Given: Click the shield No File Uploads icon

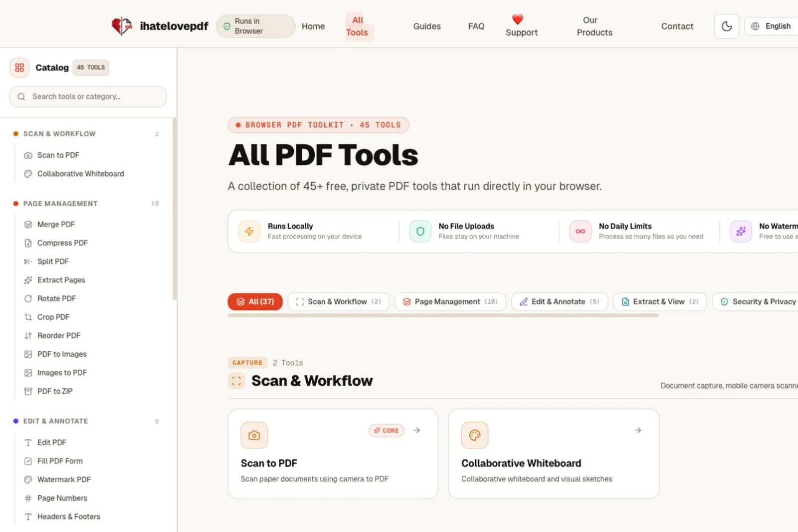Looking at the screenshot, I should click(420, 231).
